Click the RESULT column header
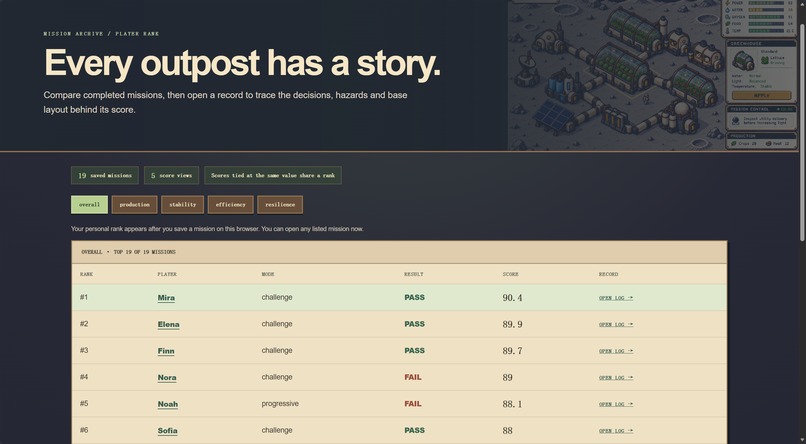 [414, 274]
